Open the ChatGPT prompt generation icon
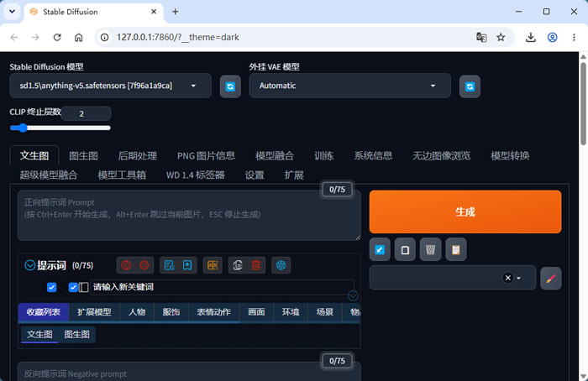This screenshot has width=588, height=381. tap(281, 265)
